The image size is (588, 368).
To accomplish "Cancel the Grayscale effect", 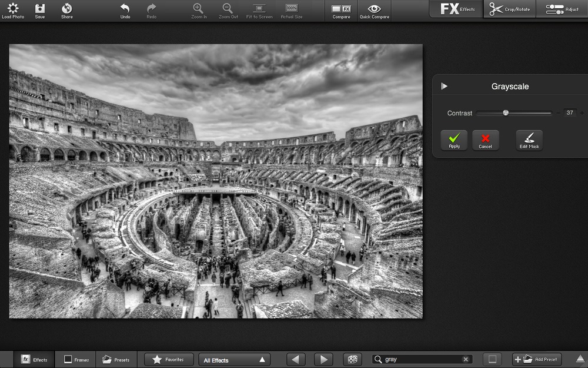I will 485,141.
